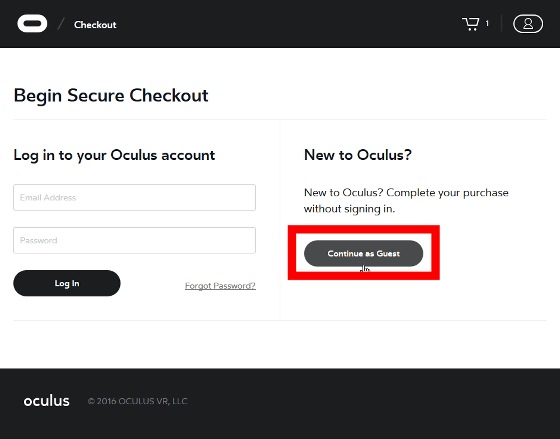
Task: Choose Continue as Guest
Action: tap(364, 253)
